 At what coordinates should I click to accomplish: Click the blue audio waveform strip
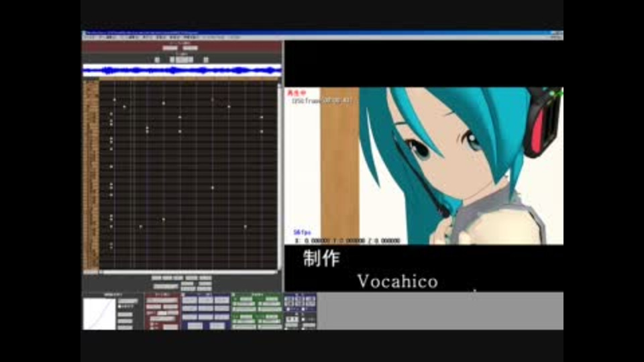182,70
